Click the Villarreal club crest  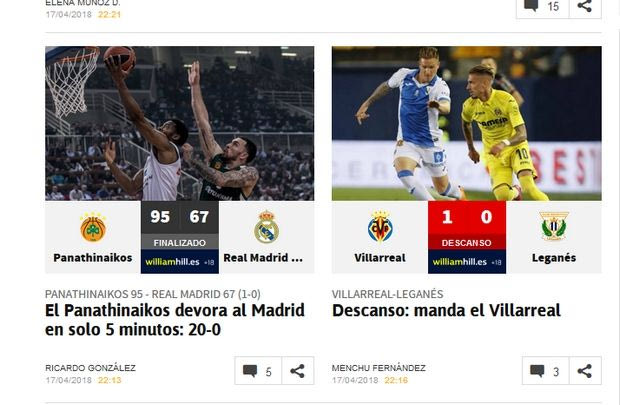tap(380, 227)
